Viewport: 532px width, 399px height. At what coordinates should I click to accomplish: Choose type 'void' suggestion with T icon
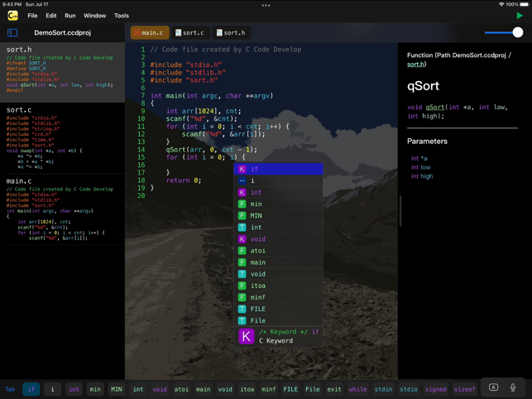[x=278, y=274]
